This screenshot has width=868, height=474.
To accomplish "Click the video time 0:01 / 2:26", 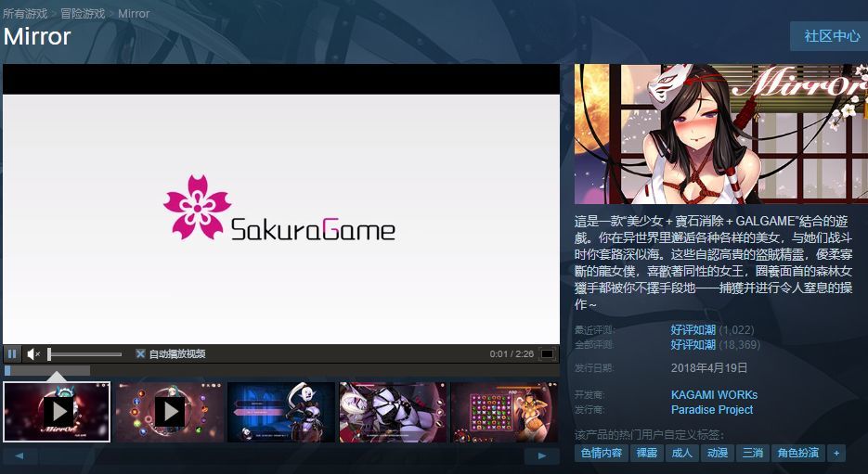I will click(x=512, y=354).
